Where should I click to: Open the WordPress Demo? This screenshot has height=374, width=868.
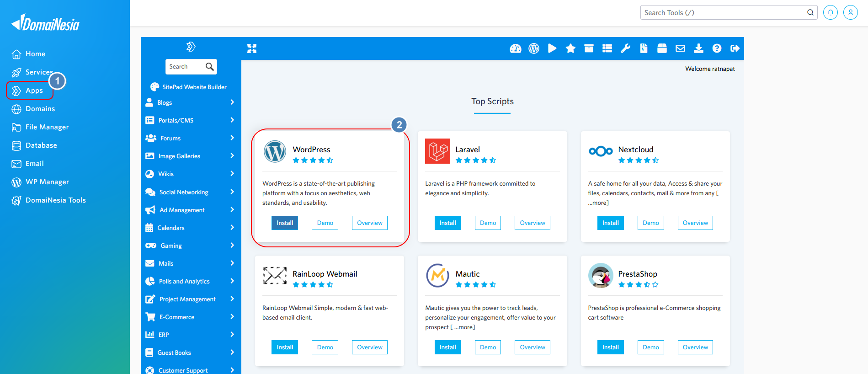tap(325, 223)
